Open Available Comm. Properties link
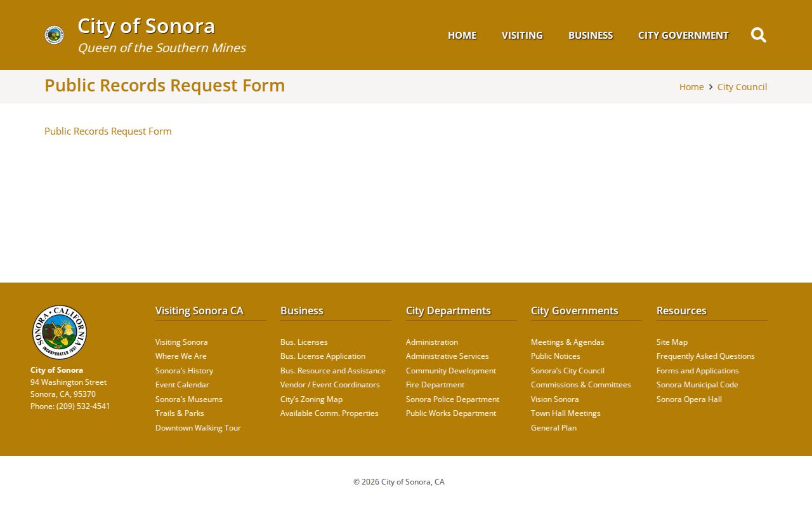 [x=329, y=413]
